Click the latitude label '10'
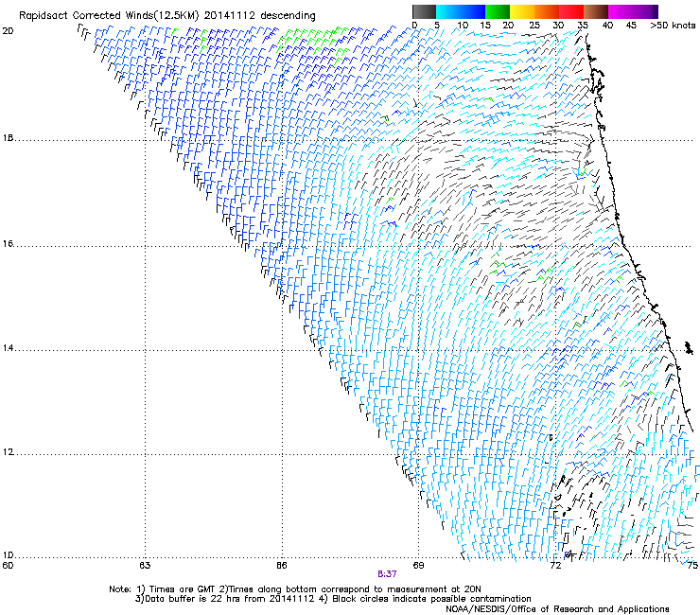 click(x=8, y=555)
